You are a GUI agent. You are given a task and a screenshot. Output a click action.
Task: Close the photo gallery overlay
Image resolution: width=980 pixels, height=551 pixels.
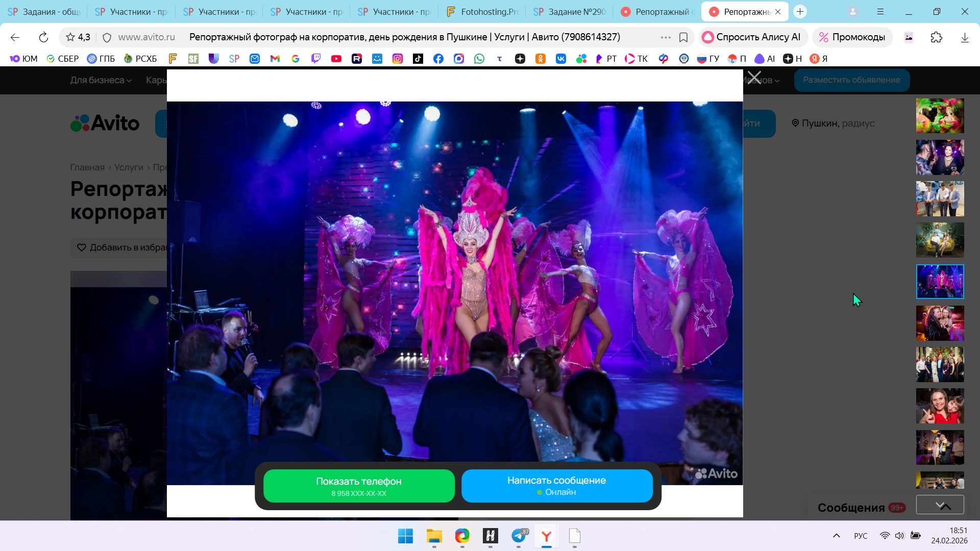[x=754, y=78]
